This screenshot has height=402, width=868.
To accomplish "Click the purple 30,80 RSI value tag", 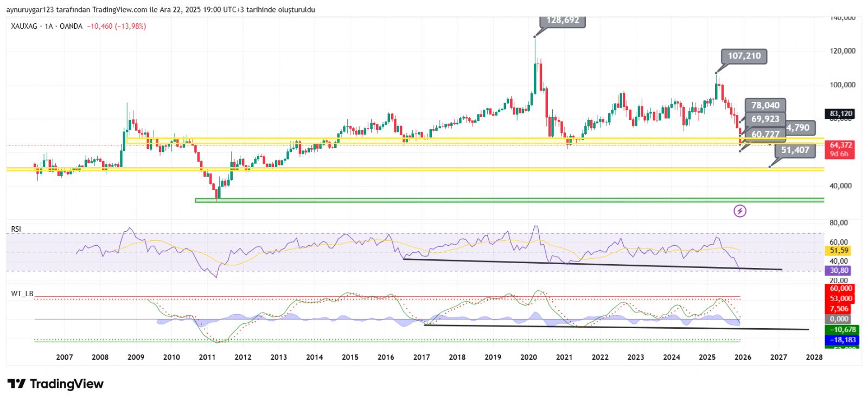I will 839,270.
